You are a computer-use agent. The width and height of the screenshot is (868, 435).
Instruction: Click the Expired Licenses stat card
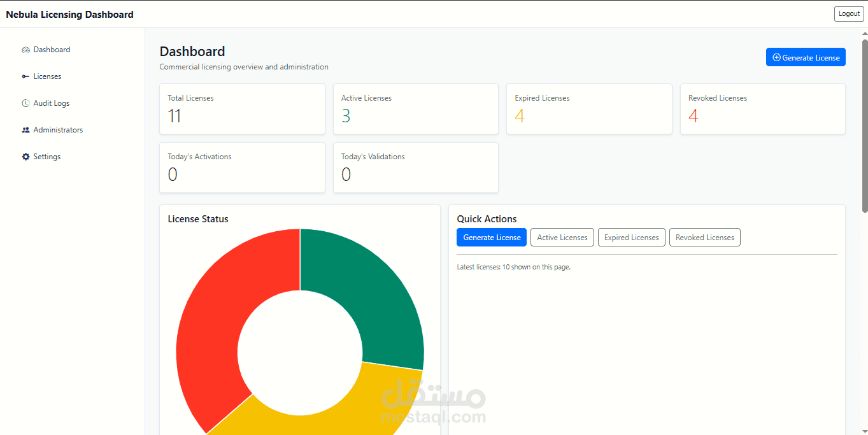click(x=589, y=109)
